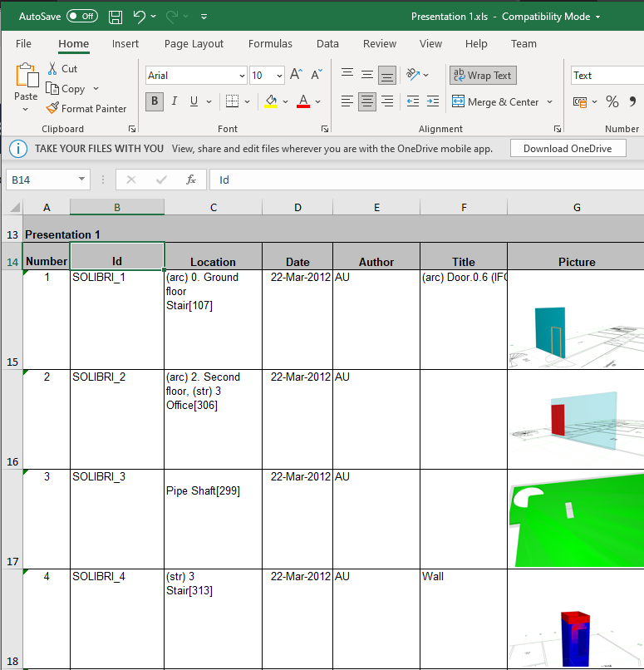
Task: Open Clipboard pane dialog launcher
Action: (x=132, y=129)
